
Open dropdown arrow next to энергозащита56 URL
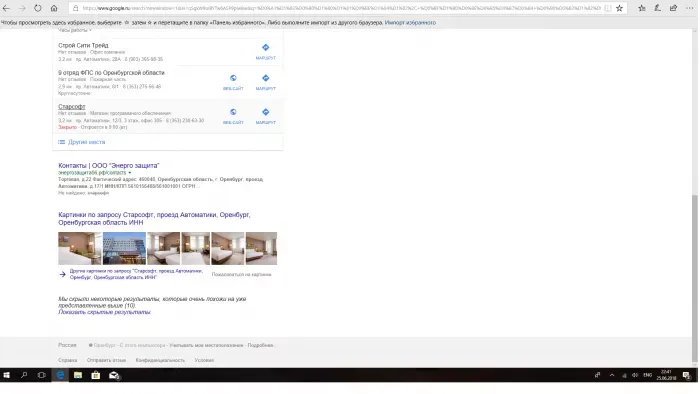[x=130, y=173]
